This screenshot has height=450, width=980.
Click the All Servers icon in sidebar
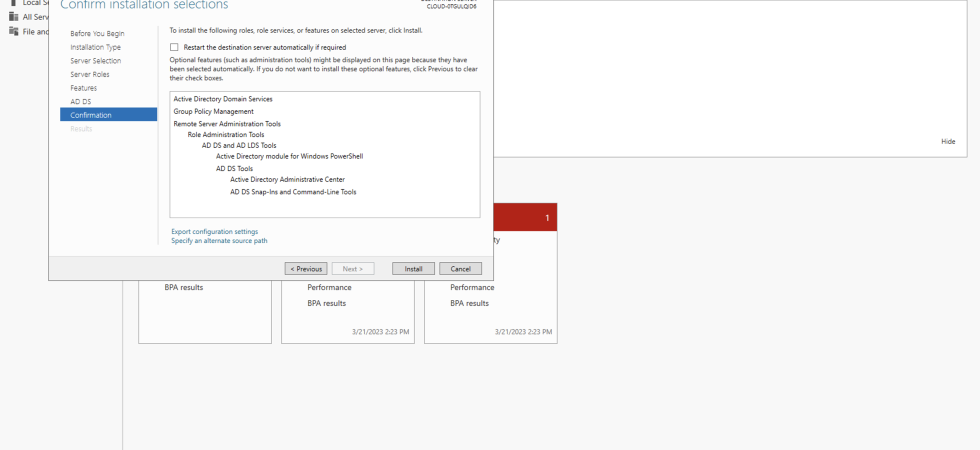pyautogui.click(x=14, y=17)
